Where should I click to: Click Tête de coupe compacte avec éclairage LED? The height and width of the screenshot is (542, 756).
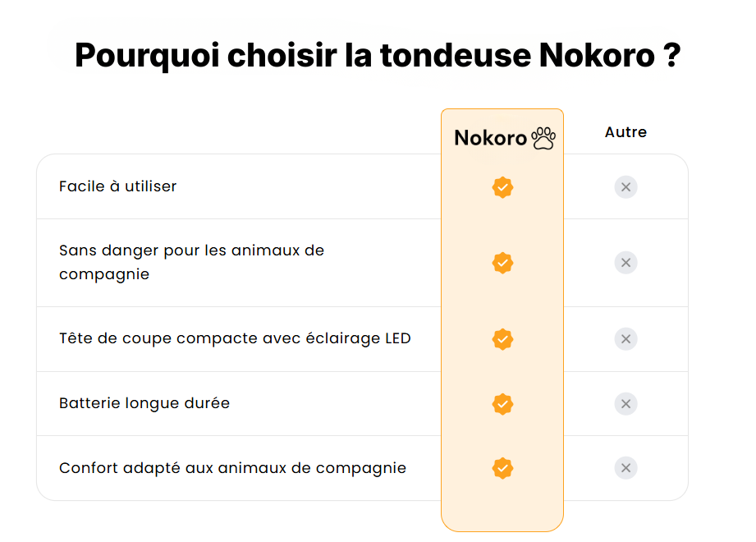coord(235,338)
